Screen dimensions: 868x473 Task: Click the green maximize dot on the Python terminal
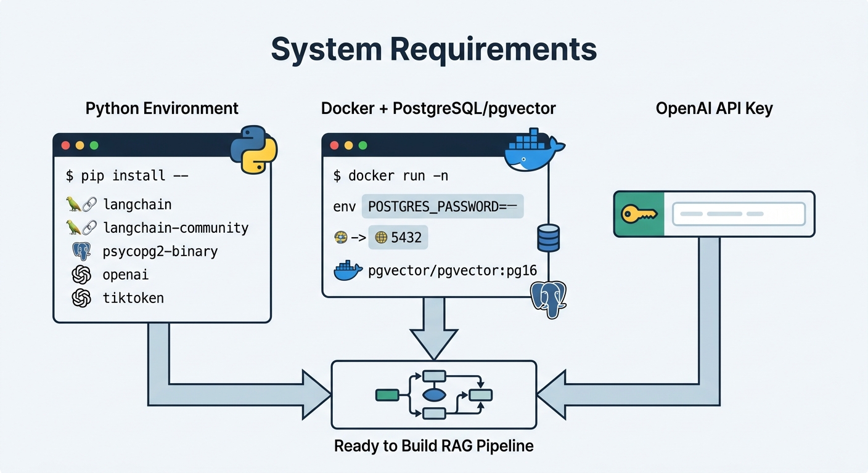point(94,146)
